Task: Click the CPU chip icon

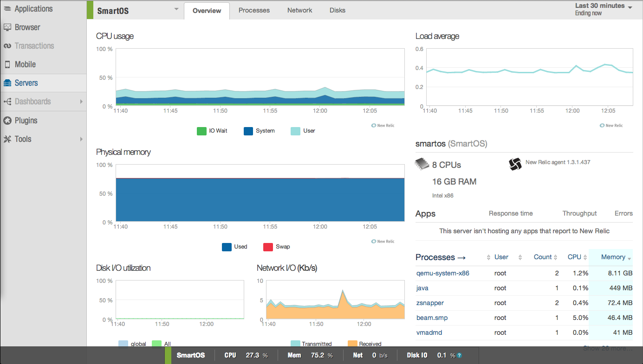Action: coord(422,164)
